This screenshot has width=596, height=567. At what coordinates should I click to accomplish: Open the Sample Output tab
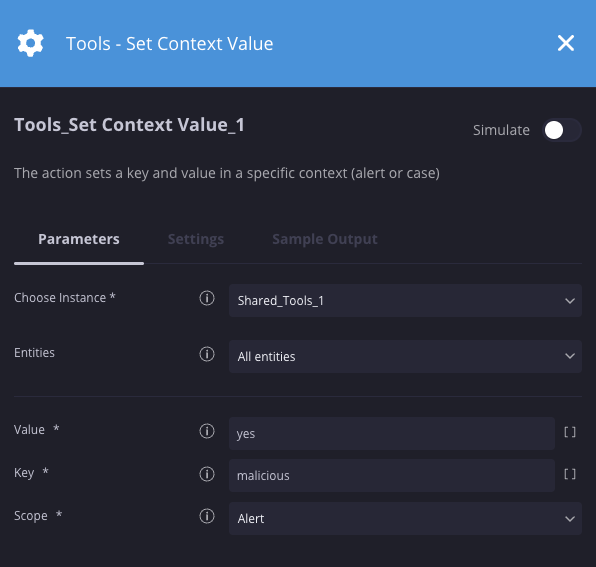point(325,239)
